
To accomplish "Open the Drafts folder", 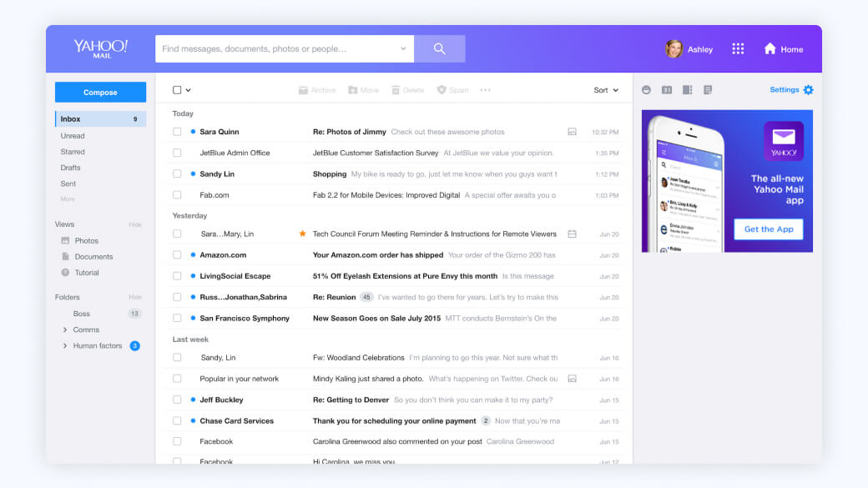I will (x=70, y=168).
